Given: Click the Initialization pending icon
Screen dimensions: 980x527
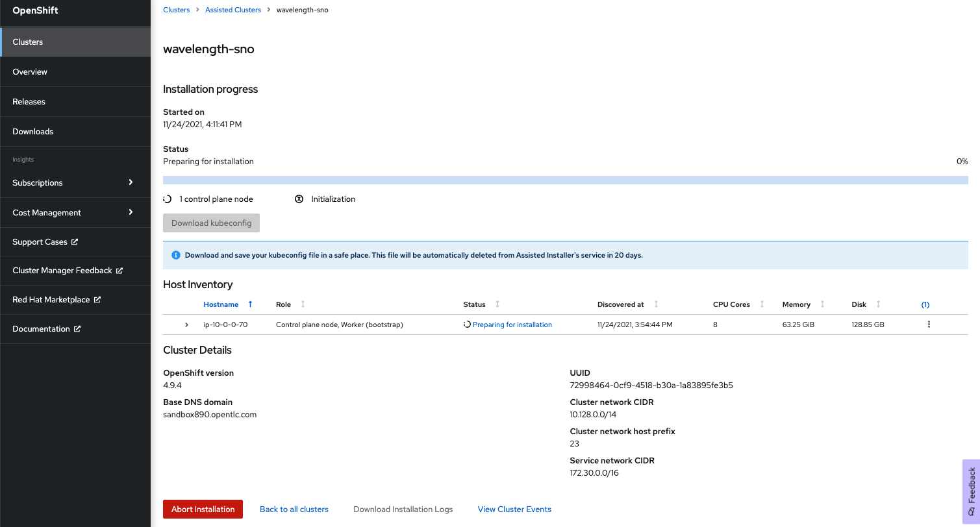Looking at the screenshot, I should pyautogui.click(x=299, y=199).
